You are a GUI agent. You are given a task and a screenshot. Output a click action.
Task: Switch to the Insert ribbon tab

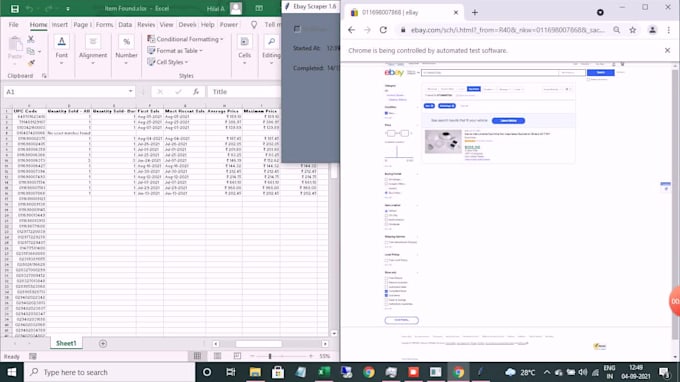click(60, 25)
